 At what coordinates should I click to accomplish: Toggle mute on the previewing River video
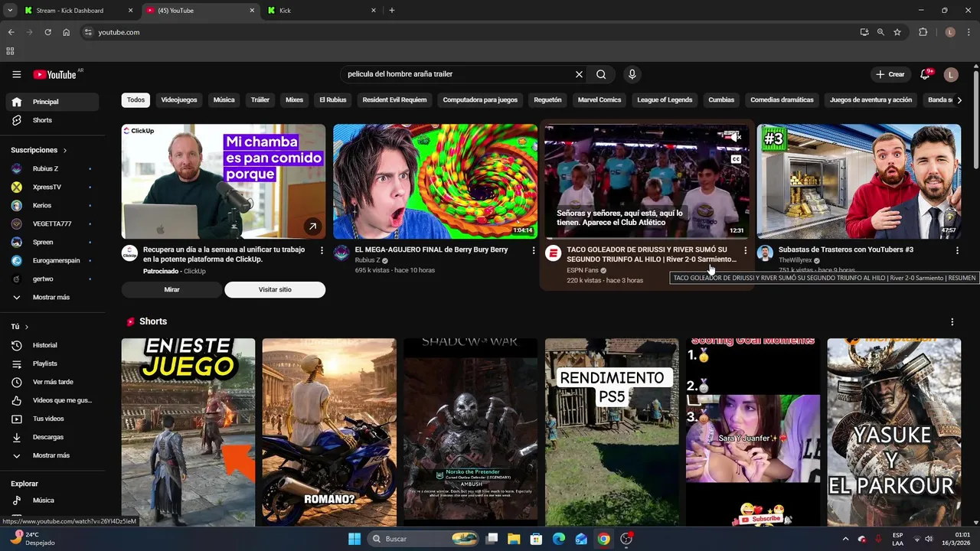(735, 136)
